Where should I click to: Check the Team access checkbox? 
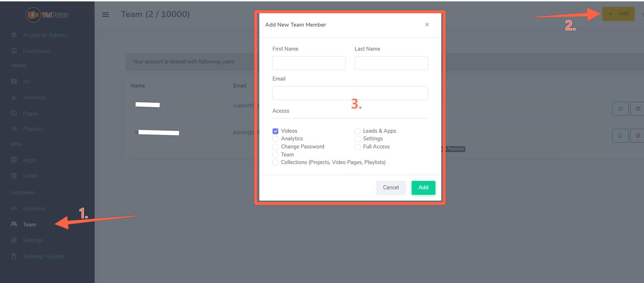[x=275, y=155]
